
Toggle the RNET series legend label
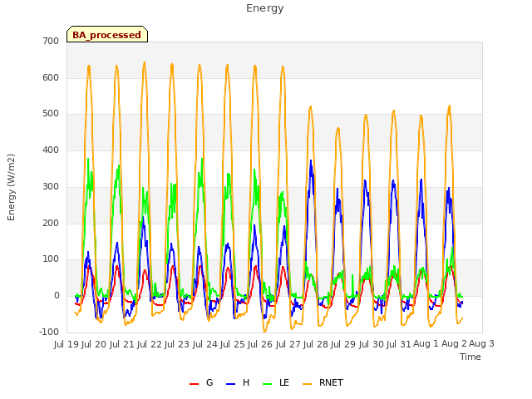(331, 382)
